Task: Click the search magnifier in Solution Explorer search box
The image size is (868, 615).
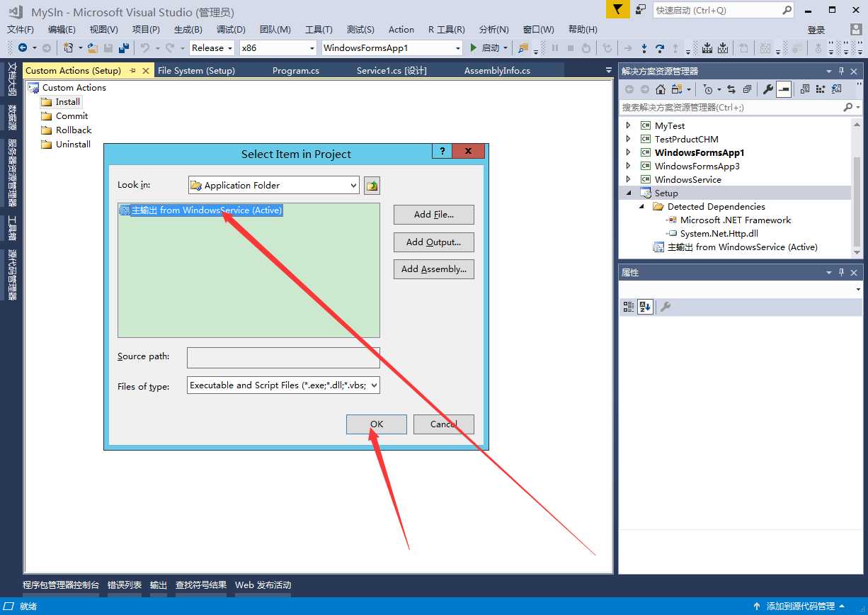Action: 847,108
